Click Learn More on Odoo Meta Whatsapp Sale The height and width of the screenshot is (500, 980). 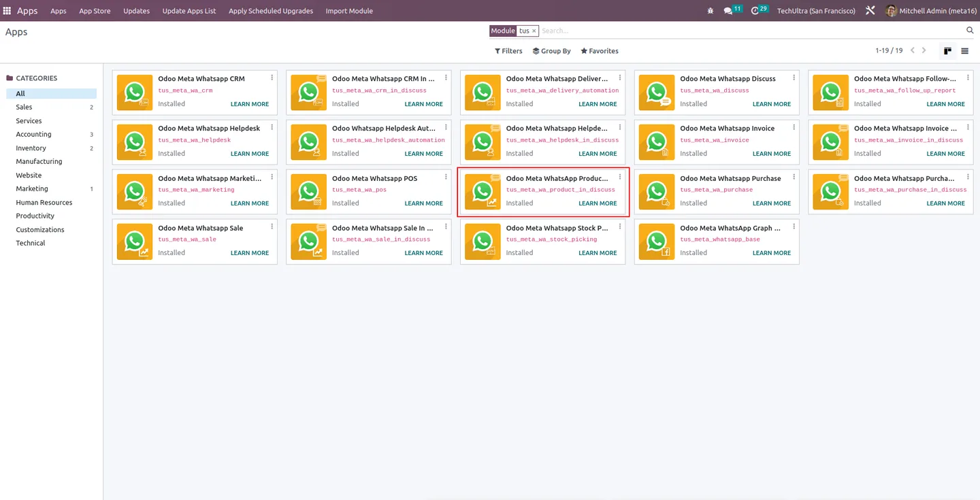pos(250,253)
